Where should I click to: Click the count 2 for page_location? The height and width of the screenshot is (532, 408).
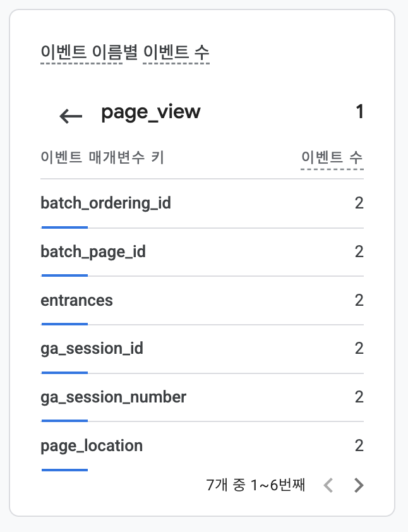pyautogui.click(x=359, y=445)
